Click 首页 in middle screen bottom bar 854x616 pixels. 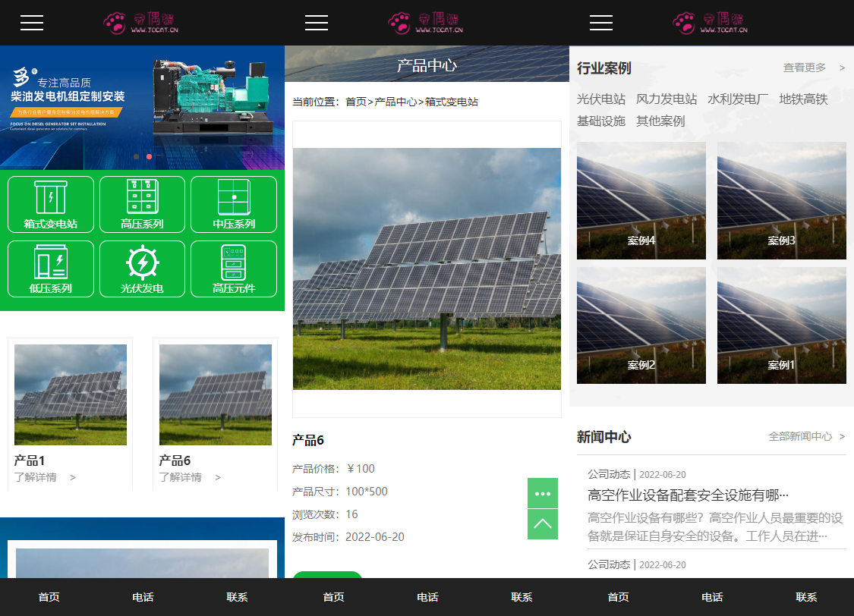coord(334,597)
